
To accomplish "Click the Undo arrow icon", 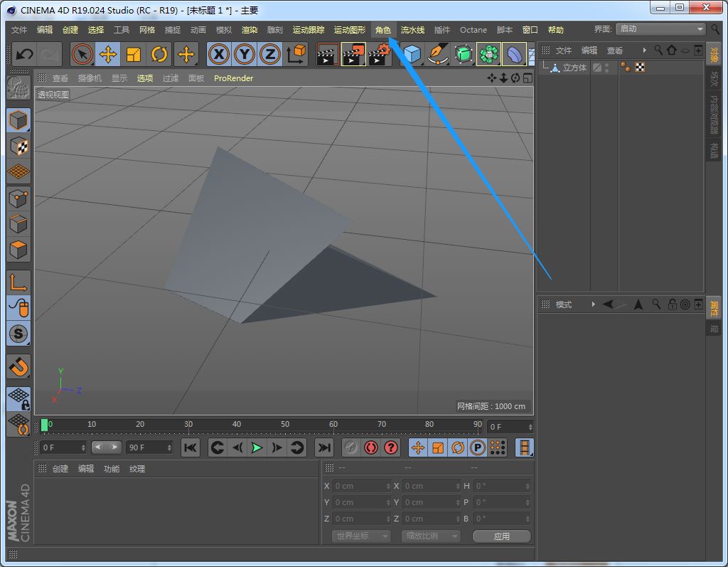I will click(24, 54).
